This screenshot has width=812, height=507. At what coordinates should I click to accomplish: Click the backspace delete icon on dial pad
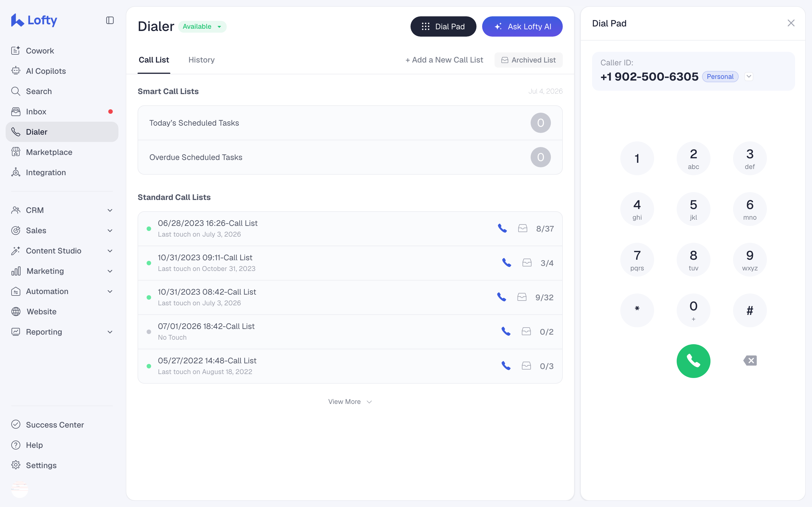(750, 361)
